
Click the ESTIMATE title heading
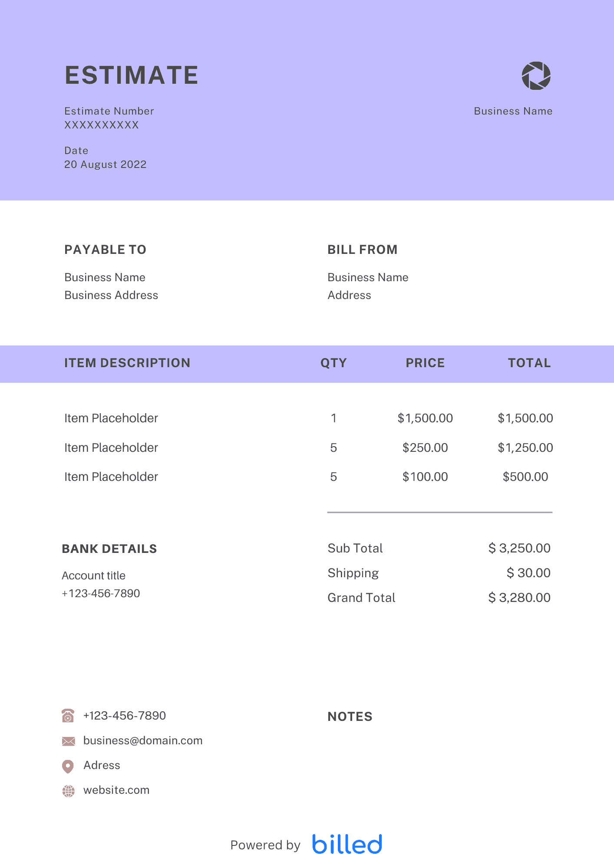tap(132, 75)
